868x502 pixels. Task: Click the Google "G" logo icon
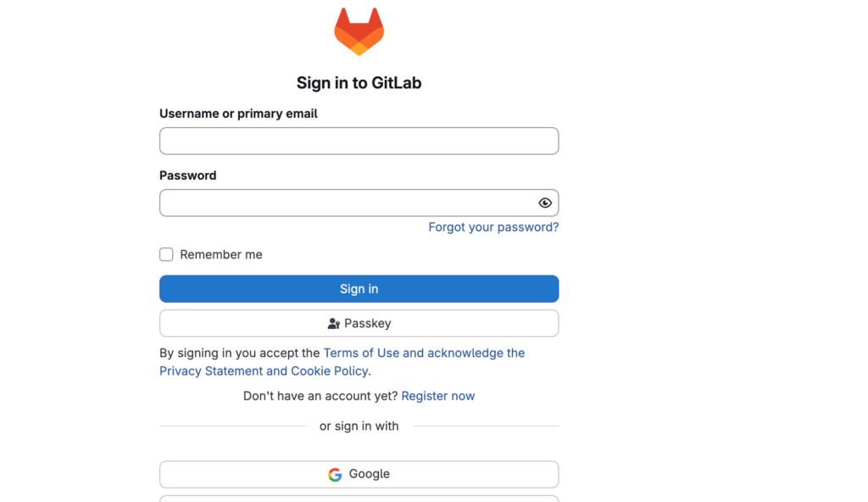click(x=335, y=475)
